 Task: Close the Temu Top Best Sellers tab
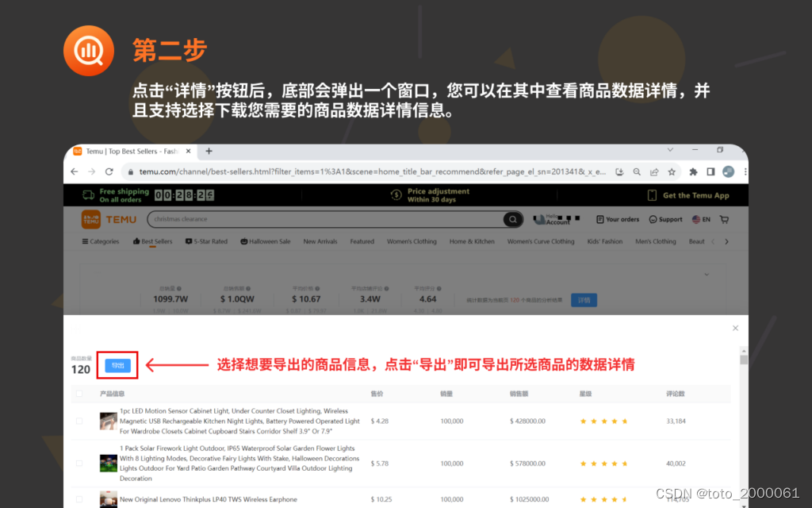pos(189,152)
